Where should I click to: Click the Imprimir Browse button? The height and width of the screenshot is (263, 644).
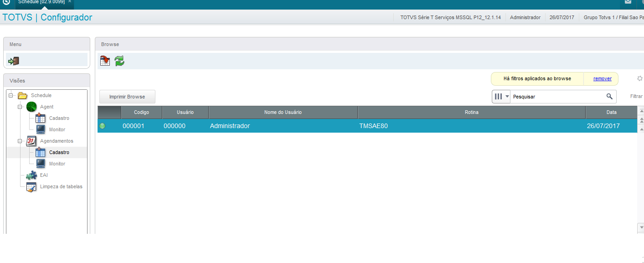coord(127,97)
